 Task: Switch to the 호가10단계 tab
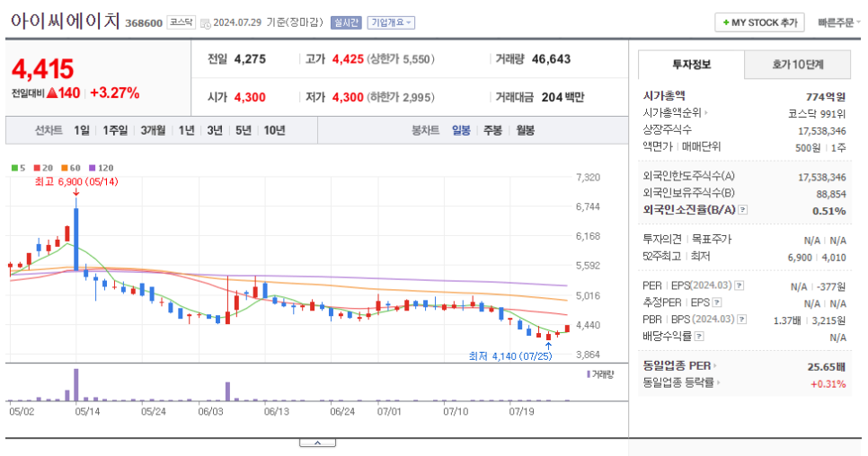tap(798, 65)
